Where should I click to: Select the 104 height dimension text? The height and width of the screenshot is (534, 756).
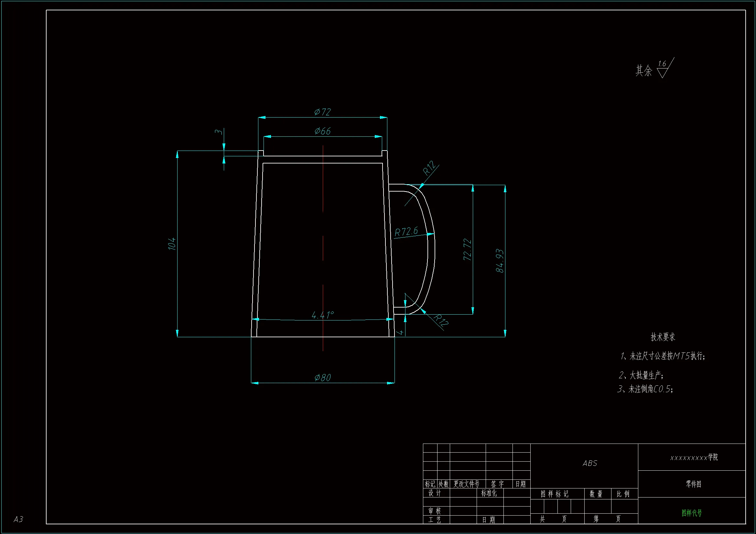pyautogui.click(x=172, y=244)
